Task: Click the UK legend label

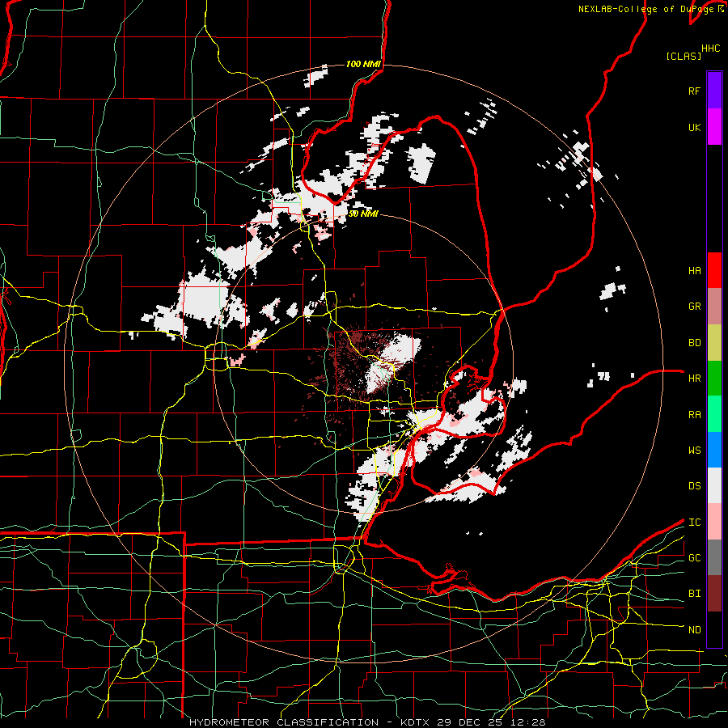Action: click(x=694, y=127)
